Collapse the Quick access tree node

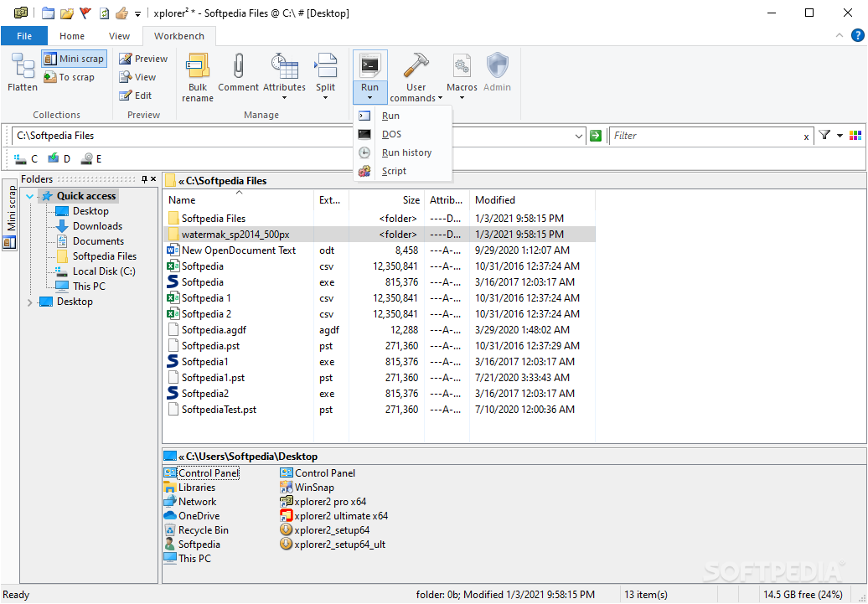coord(30,196)
